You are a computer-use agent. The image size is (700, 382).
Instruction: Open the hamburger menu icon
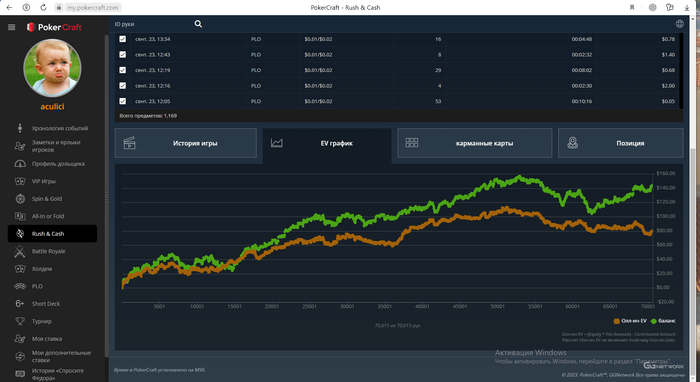coord(12,27)
